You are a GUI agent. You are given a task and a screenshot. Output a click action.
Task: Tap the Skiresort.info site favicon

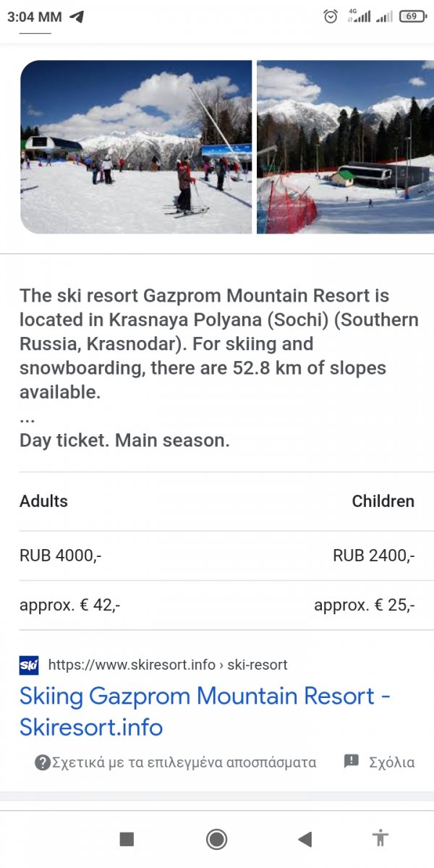[29, 664]
